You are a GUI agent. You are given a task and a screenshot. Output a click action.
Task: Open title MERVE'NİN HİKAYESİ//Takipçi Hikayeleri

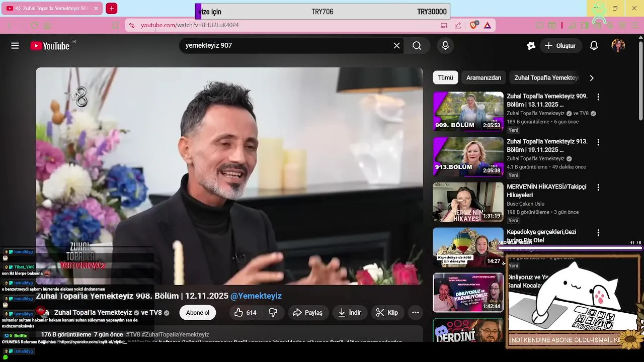click(546, 191)
